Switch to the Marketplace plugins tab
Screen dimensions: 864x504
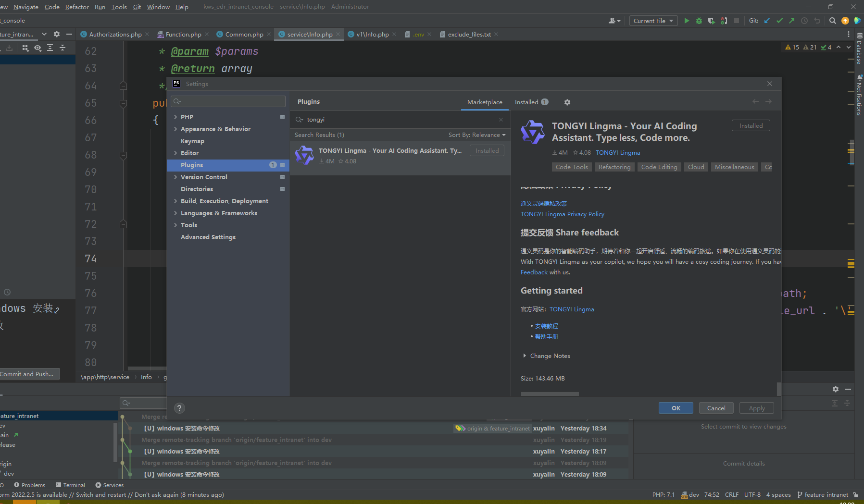click(485, 102)
